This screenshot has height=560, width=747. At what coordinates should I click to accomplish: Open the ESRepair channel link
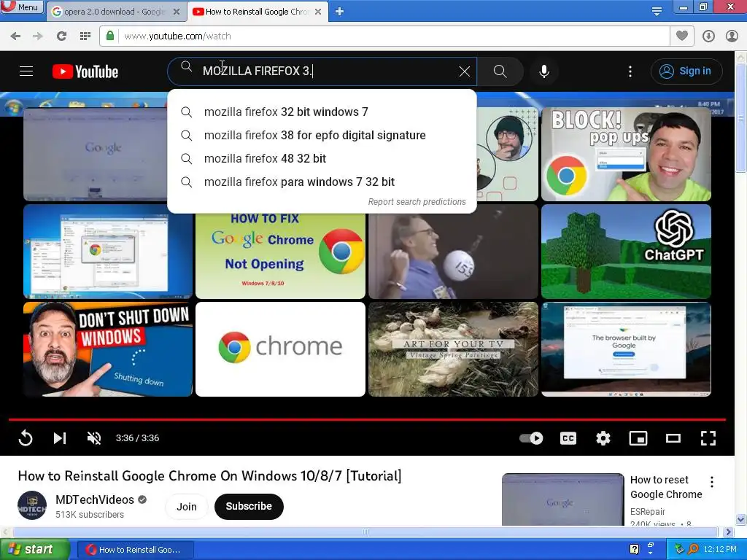(648, 511)
